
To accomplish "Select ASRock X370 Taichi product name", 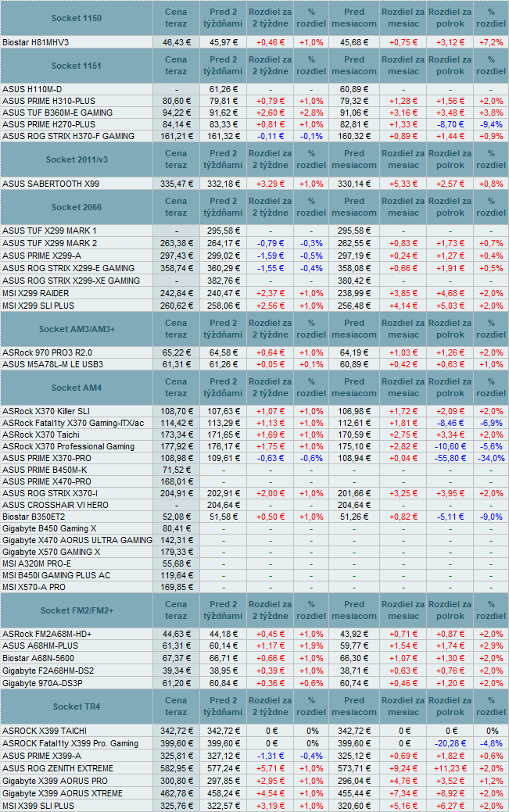I will point(41,435).
